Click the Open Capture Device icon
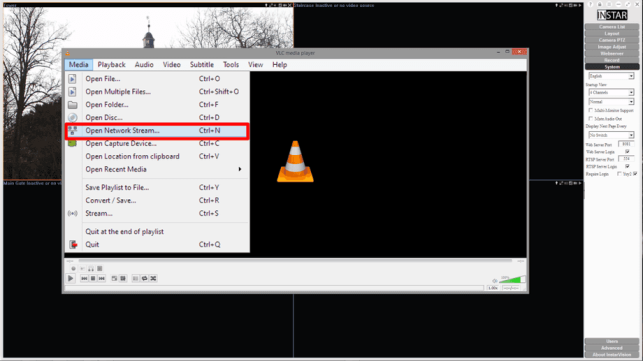This screenshot has height=361, width=643. [x=72, y=143]
